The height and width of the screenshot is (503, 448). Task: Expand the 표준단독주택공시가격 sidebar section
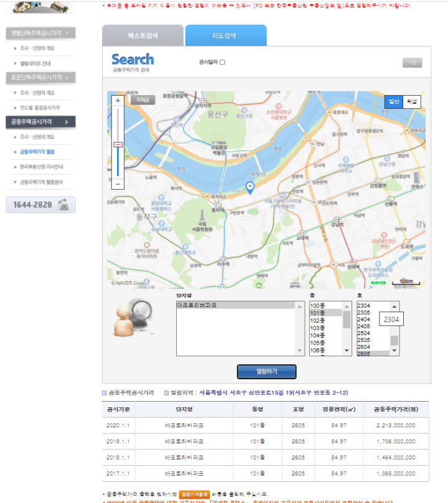tap(40, 77)
